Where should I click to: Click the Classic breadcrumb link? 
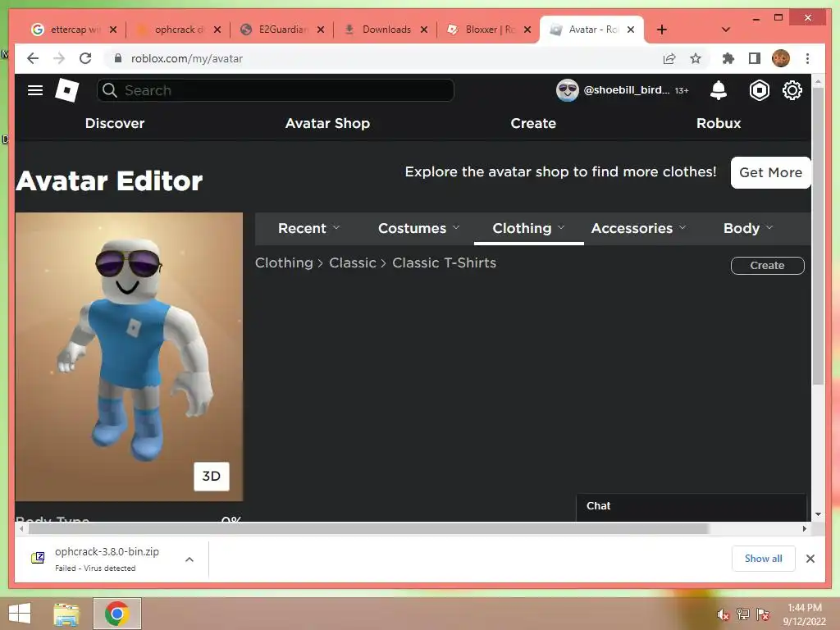pos(353,263)
